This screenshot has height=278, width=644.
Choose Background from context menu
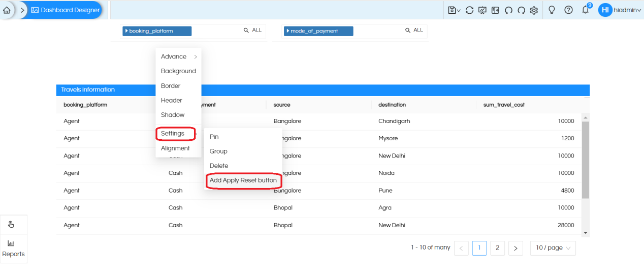pos(179,71)
